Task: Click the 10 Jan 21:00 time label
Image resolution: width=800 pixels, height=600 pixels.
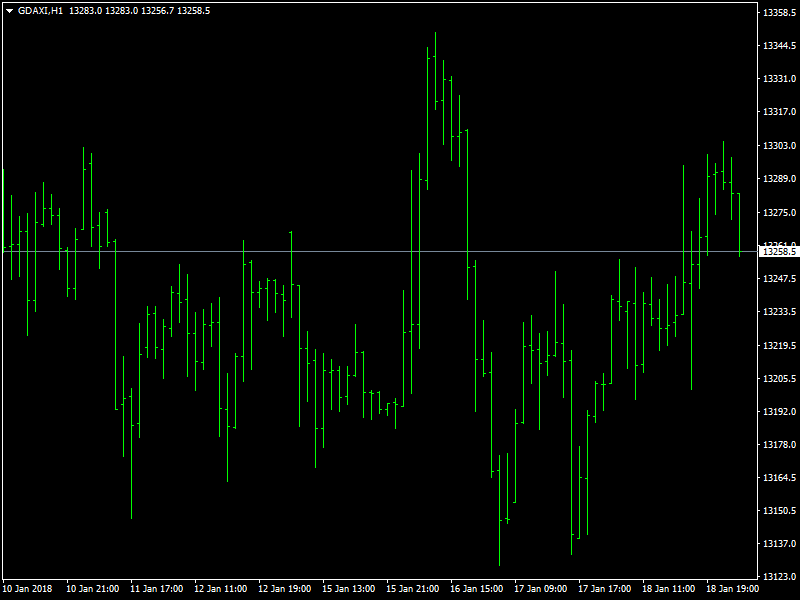Action: click(x=93, y=589)
